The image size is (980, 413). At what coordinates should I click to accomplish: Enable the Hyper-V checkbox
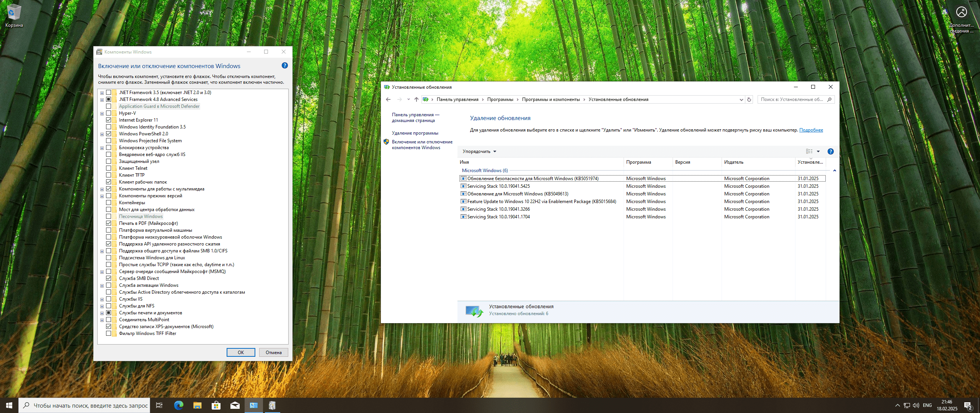point(109,113)
